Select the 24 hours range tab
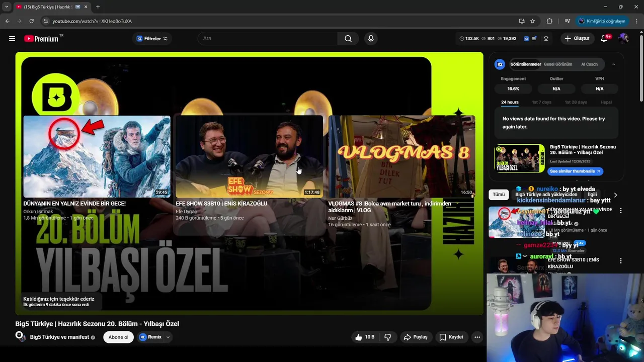This screenshot has height=362, width=644. (x=510, y=102)
